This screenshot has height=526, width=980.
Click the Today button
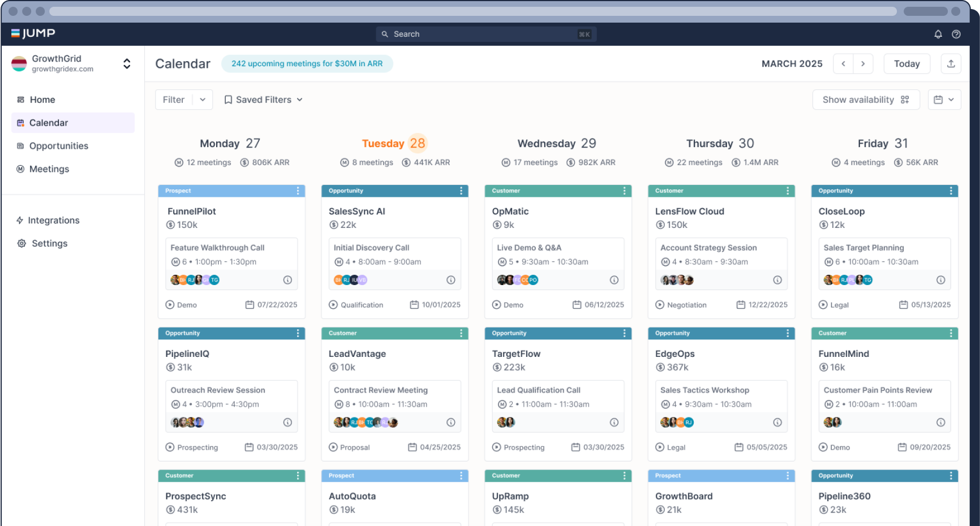907,64
